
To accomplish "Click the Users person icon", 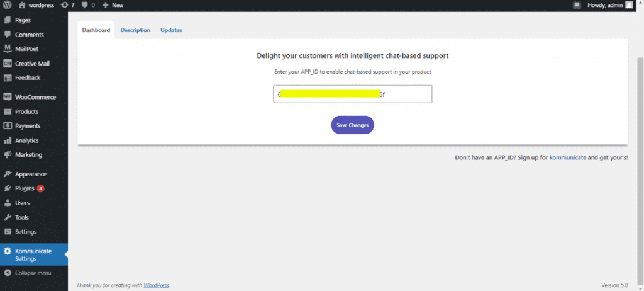I will pyautogui.click(x=8, y=203).
